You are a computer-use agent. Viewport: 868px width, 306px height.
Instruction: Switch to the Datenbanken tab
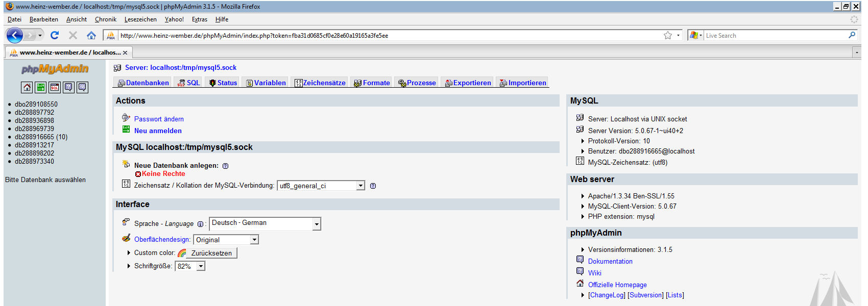pyautogui.click(x=143, y=83)
